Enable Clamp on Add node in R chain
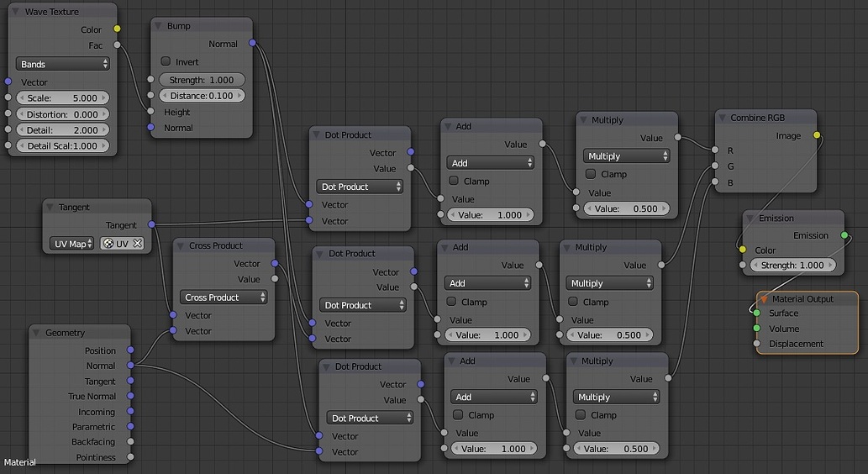The width and height of the screenshot is (868, 474). [x=454, y=181]
